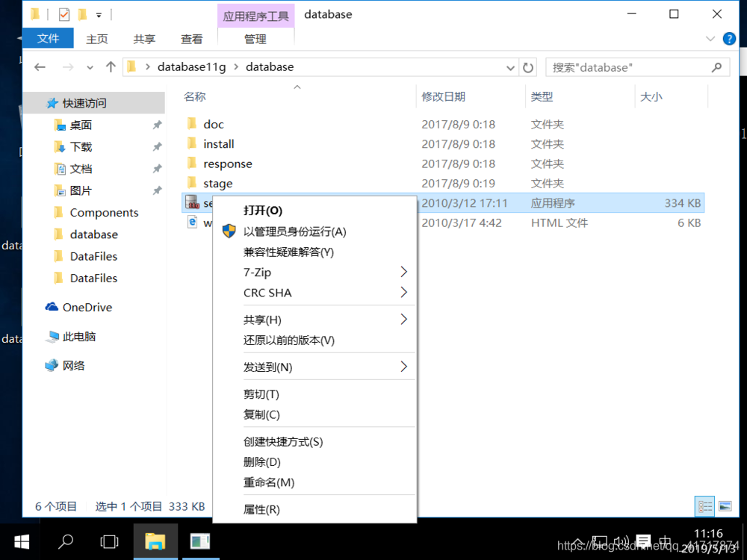Select the install folder

219,144
